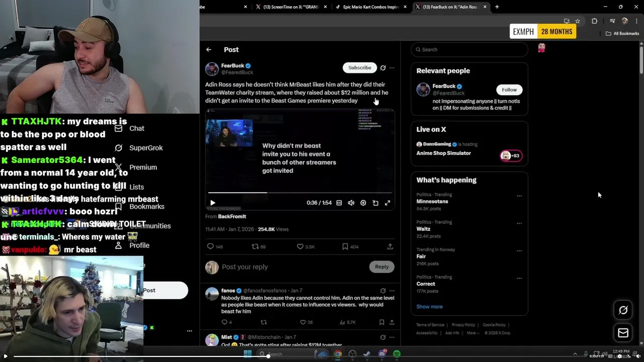This screenshot has width=644, height=362.
Task: Open replies on FearBuck's post
Action: click(214, 246)
